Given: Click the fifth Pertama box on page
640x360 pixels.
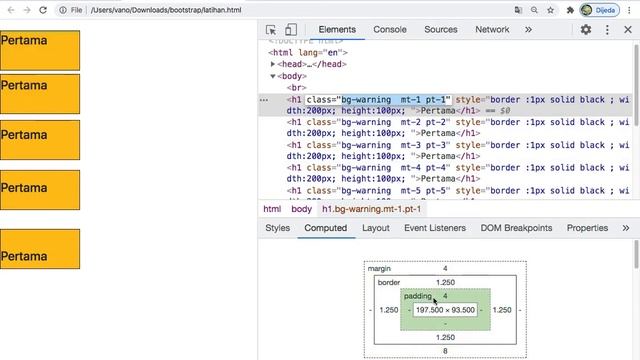Looking at the screenshot, I should pyautogui.click(x=40, y=249).
